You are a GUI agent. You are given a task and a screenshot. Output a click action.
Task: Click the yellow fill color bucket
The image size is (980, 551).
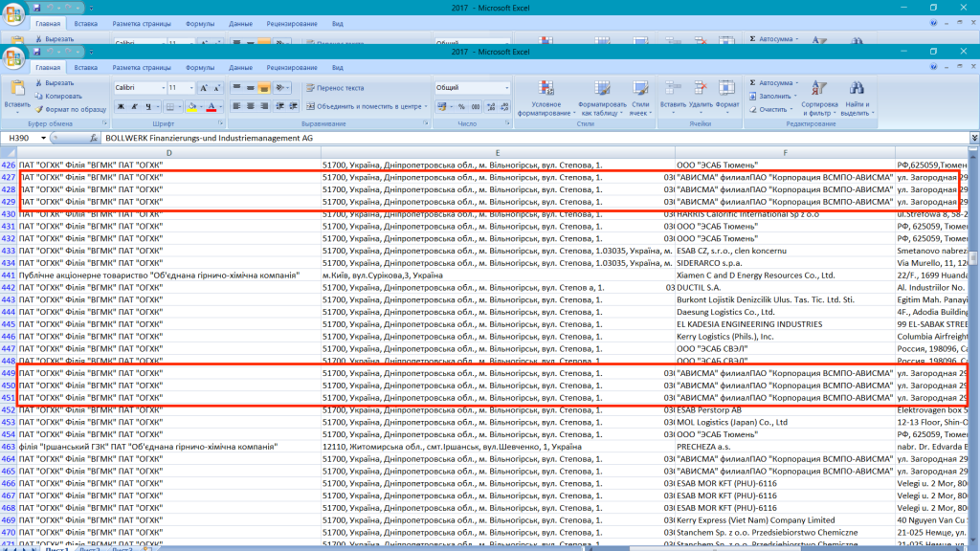click(191, 106)
